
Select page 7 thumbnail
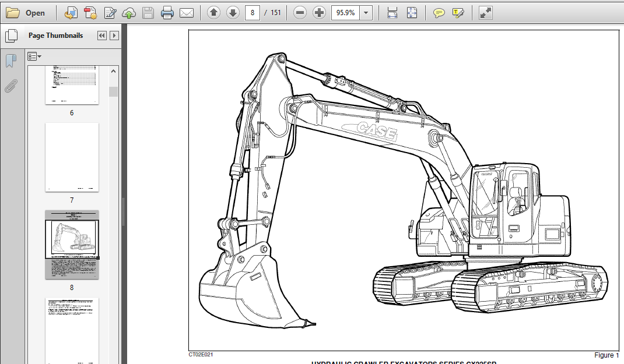[x=72, y=157]
